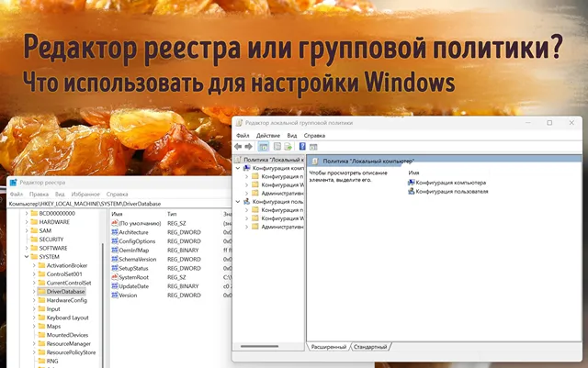Open the 'Действие' menu in Group Policy Editor
588x368 pixels.
(x=268, y=135)
